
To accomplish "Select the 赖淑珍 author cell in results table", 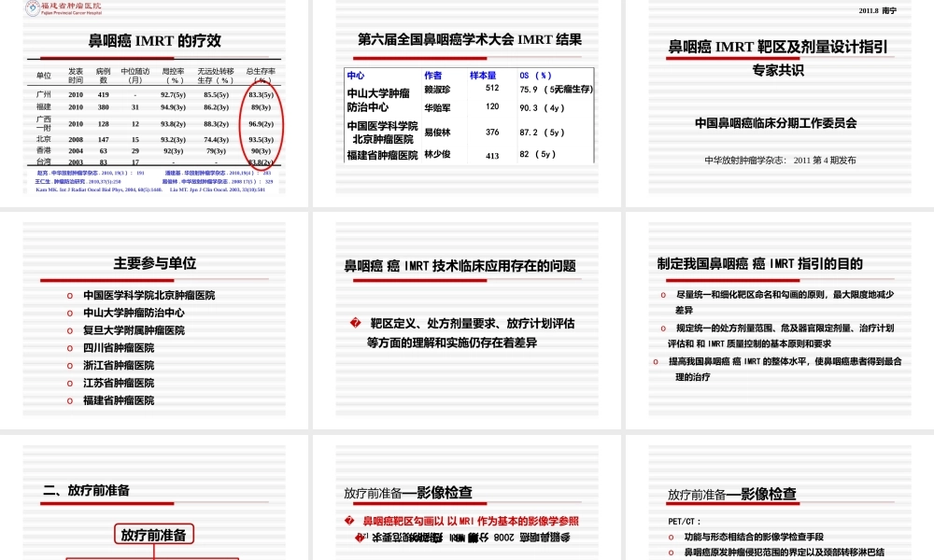I will (x=437, y=90).
